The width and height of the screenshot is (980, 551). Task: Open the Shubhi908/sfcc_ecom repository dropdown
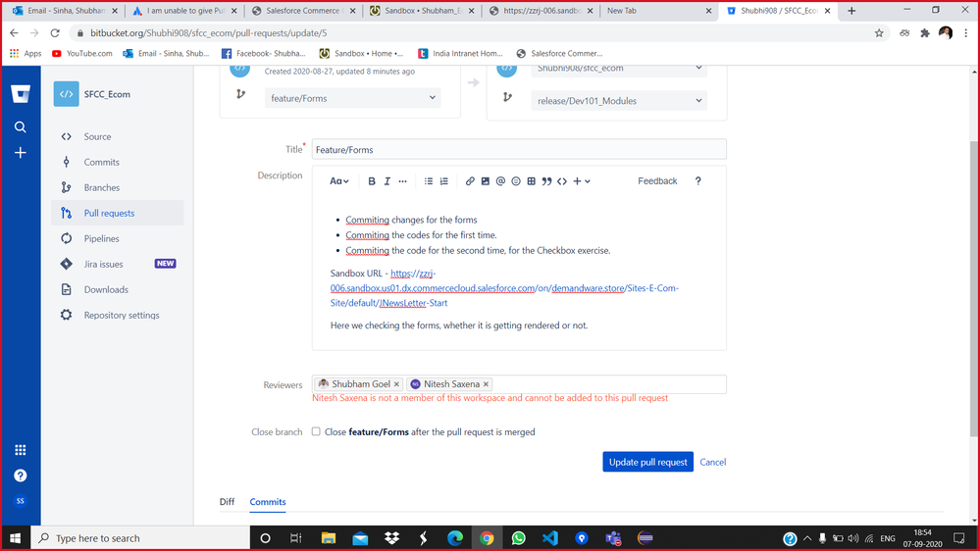[619, 68]
